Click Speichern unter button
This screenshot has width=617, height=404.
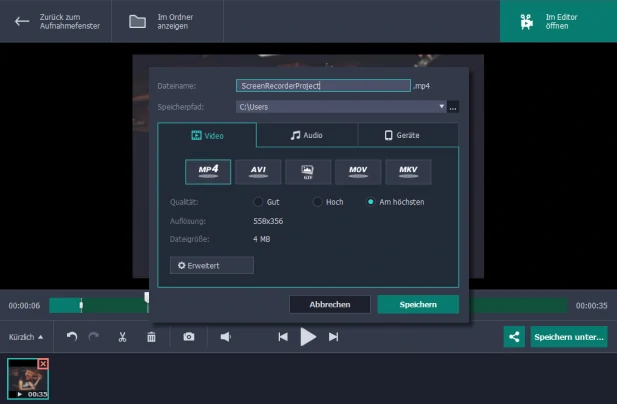tap(569, 337)
